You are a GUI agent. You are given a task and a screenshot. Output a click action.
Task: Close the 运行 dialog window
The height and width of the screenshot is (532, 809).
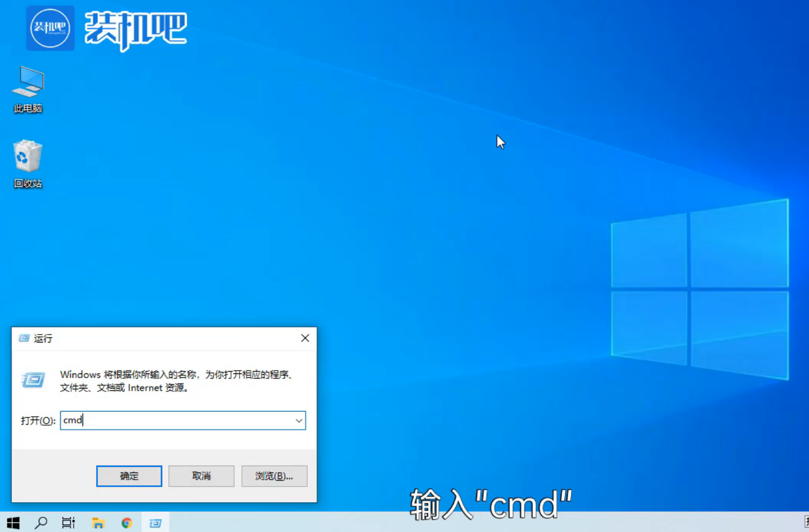click(x=305, y=338)
